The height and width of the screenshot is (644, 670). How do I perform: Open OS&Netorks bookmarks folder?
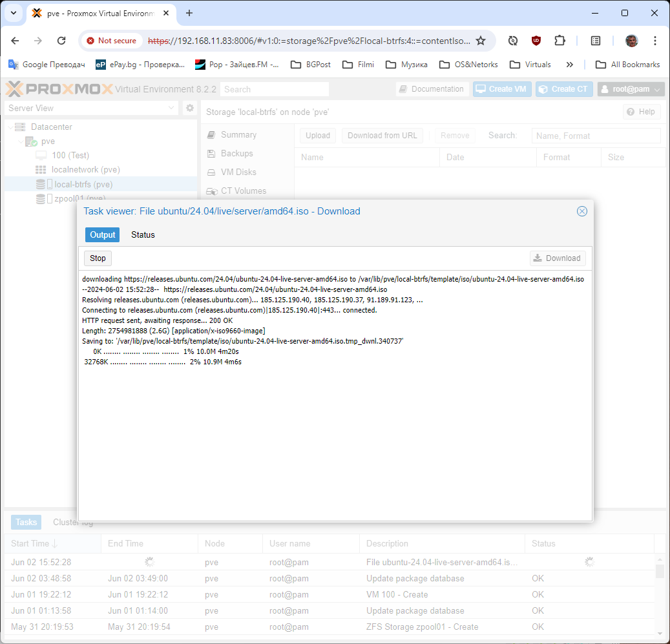click(469, 65)
